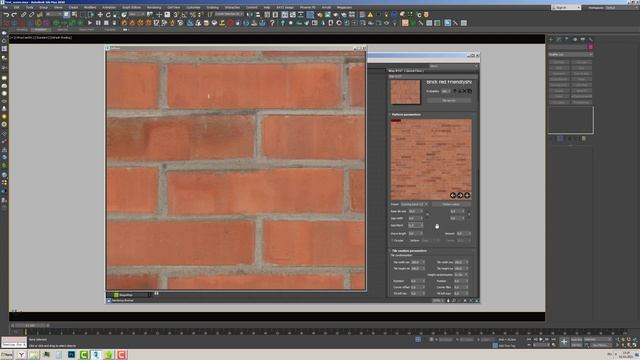Go to the end frame of animation
Screen dimensions: 640x360
click(553, 339)
